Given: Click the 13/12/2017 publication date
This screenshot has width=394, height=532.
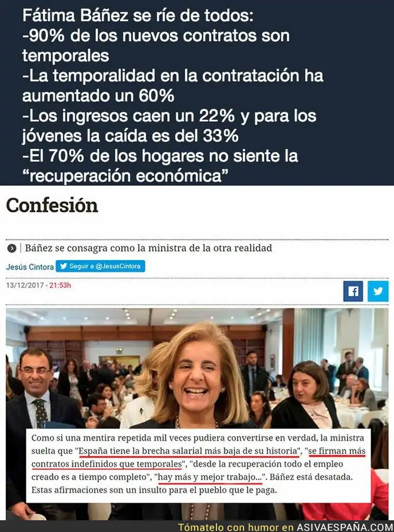Looking at the screenshot, I should [x=25, y=285].
